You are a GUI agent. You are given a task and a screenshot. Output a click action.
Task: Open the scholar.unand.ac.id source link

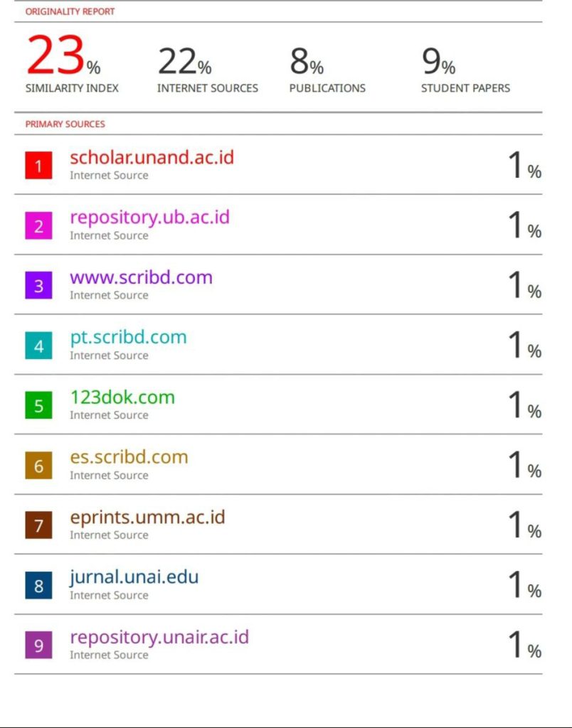pyautogui.click(x=152, y=157)
